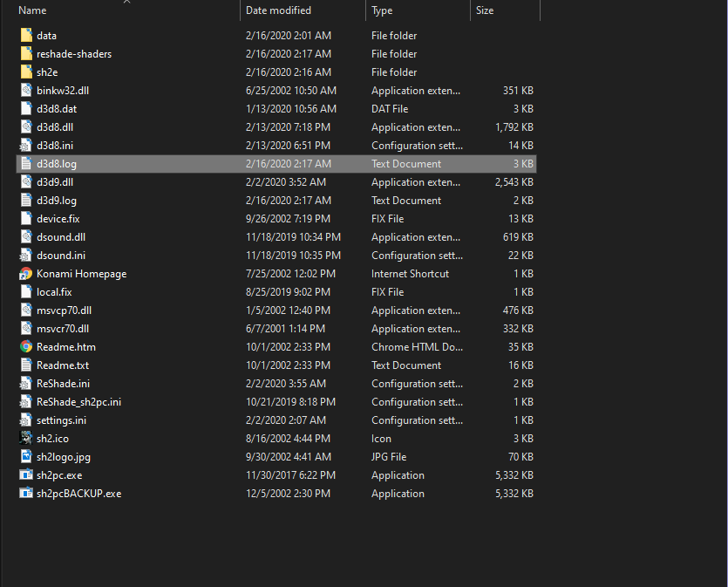Sort files by the Name column header
The width and height of the screenshot is (728, 587).
(x=32, y=10)
